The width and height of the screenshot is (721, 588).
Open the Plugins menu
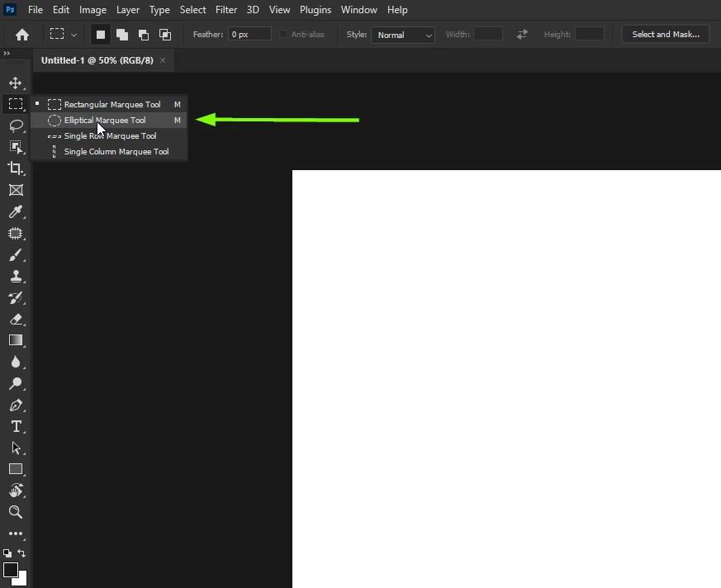(315, 10)
